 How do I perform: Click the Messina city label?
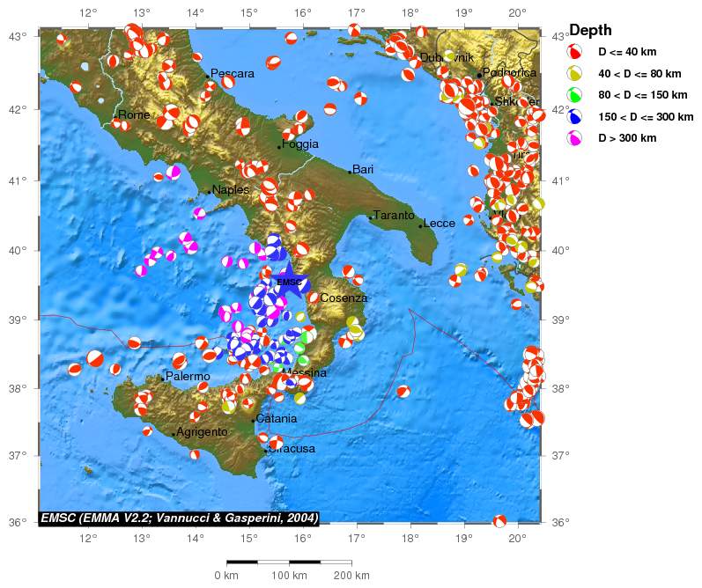point(305,372)
